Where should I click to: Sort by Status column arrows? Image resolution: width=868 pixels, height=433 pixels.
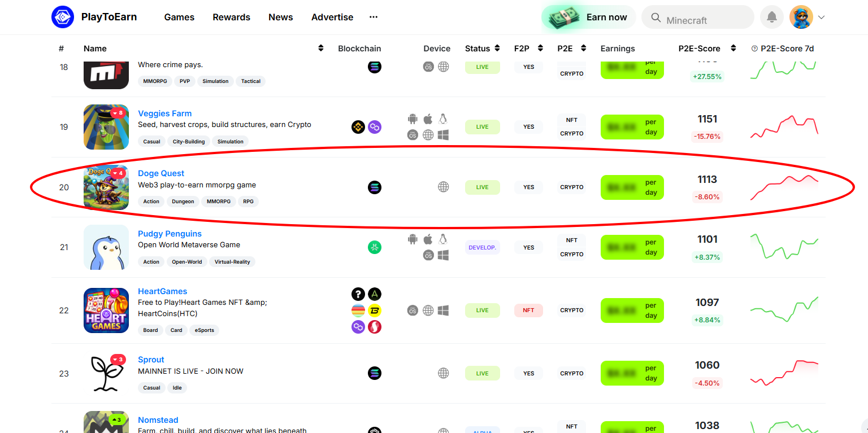click(x=497, y=49)
